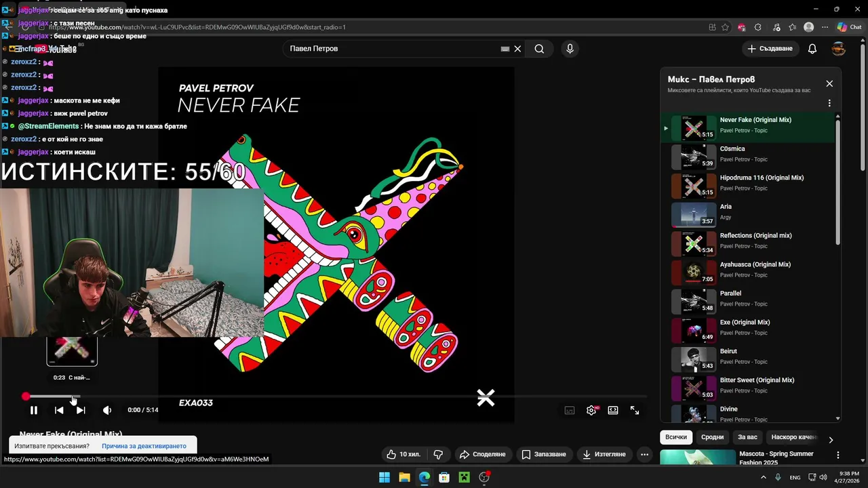Click the Never Fake (Original Mix) playlist entry
The width and height of the screenshot is (868, 488).
[x=748, y=127]
